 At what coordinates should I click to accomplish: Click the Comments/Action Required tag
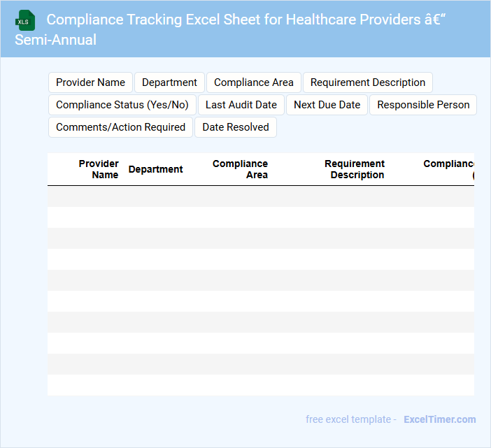pos(120,127)
